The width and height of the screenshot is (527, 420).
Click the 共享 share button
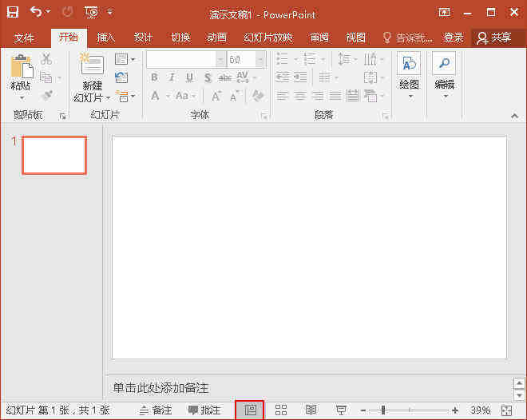[x=494, y=38]
